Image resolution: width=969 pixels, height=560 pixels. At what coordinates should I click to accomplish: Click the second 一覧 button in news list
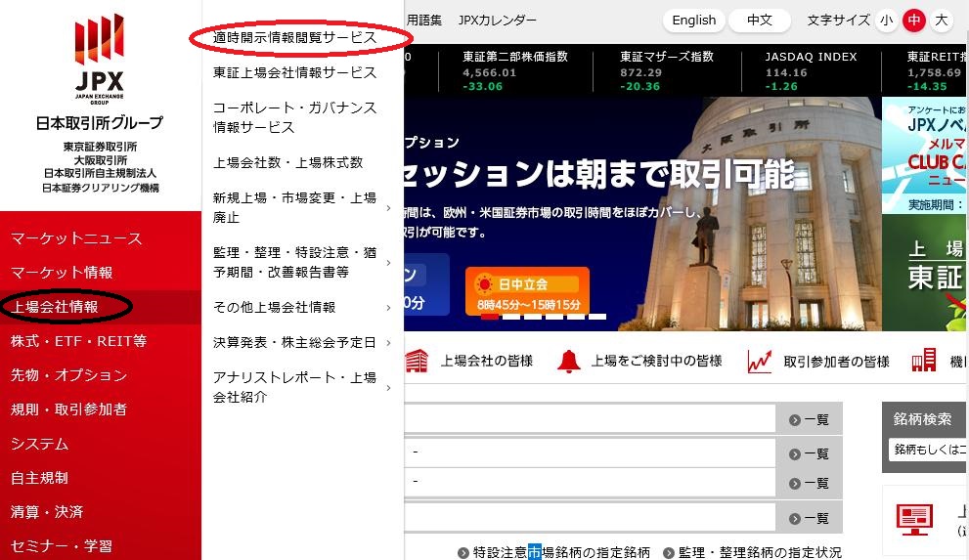(809, 453)
